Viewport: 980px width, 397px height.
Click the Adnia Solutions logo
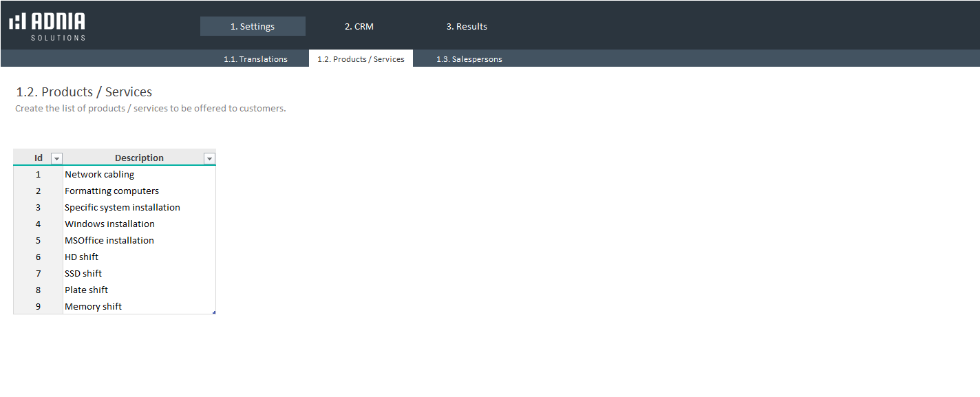pos(47,26)
